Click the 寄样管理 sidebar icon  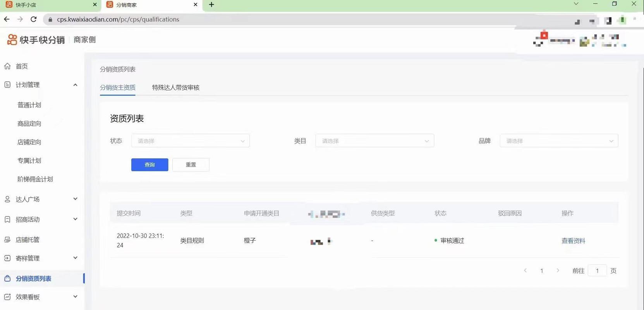click(x=7, y=258)
